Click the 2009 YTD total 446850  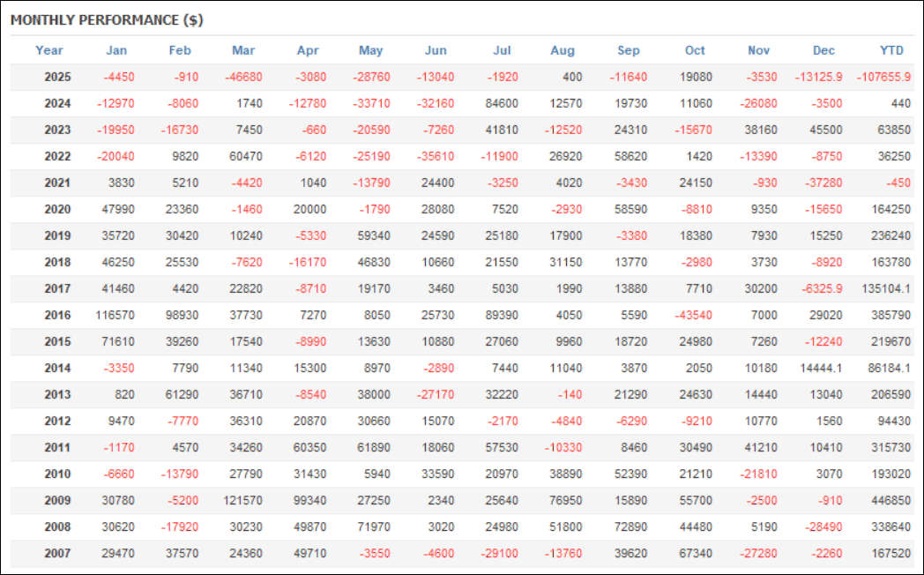pyautogui.click(x=890, y=500)
